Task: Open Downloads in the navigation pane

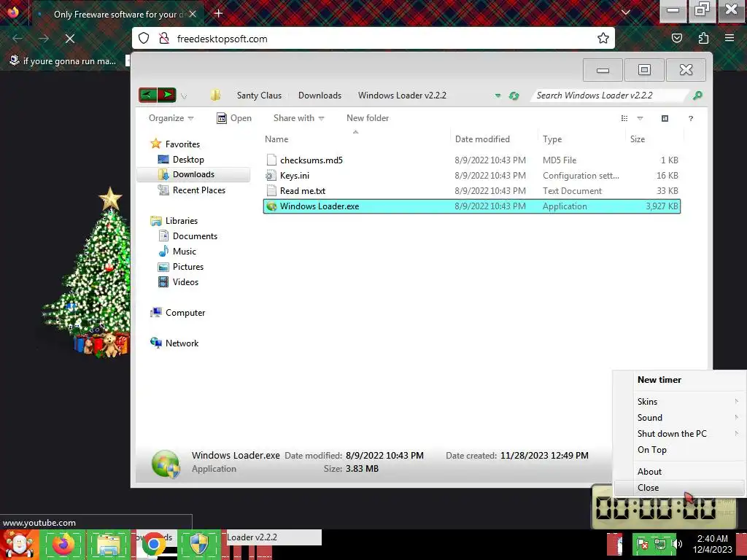Action: click(x=193, y=174)
